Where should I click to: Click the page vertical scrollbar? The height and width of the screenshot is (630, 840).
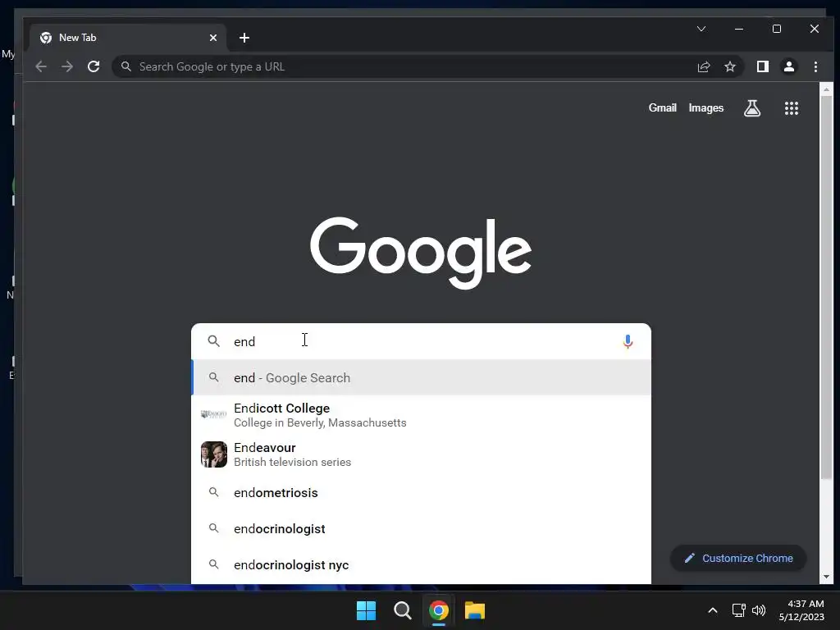point(826,286)
